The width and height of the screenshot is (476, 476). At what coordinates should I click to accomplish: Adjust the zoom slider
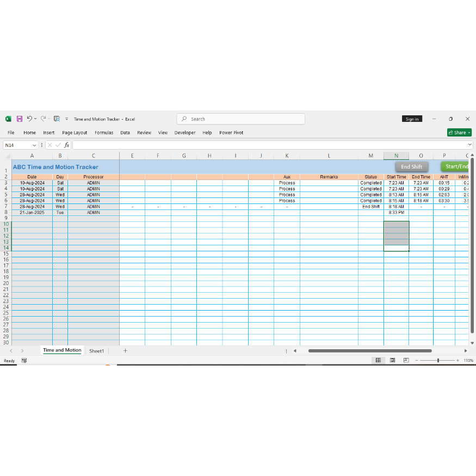tap(437, 360)
